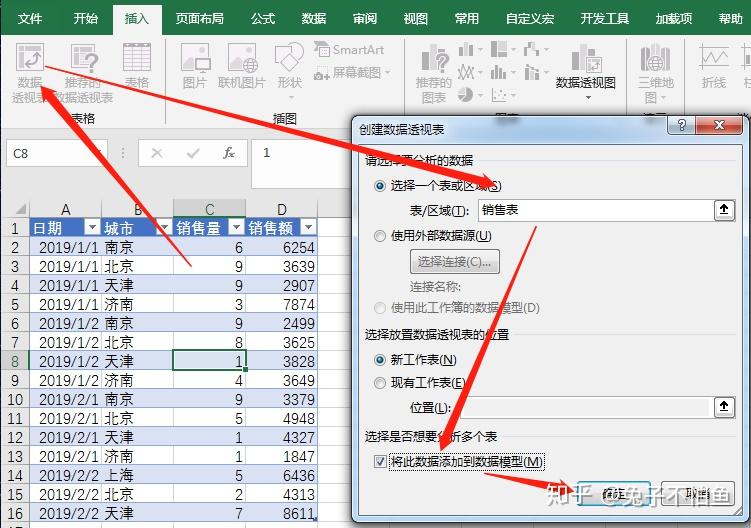The image size is (751, 528).
Task: Click the 表/区域 input field containing 销售表
Action: (596, 210)
